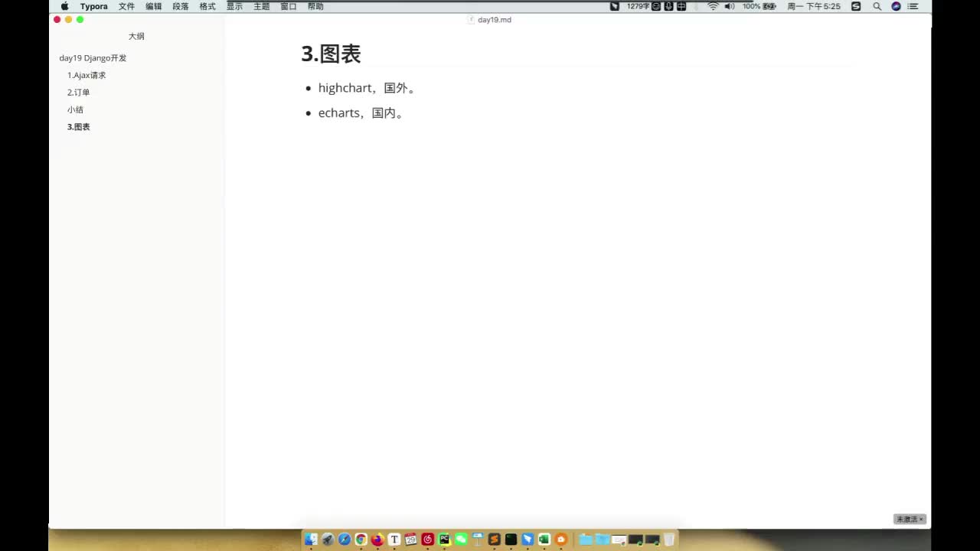Open Terminal from the Dock
The height and width of the screenshot is (551, 980).
[x=511, y=540]
